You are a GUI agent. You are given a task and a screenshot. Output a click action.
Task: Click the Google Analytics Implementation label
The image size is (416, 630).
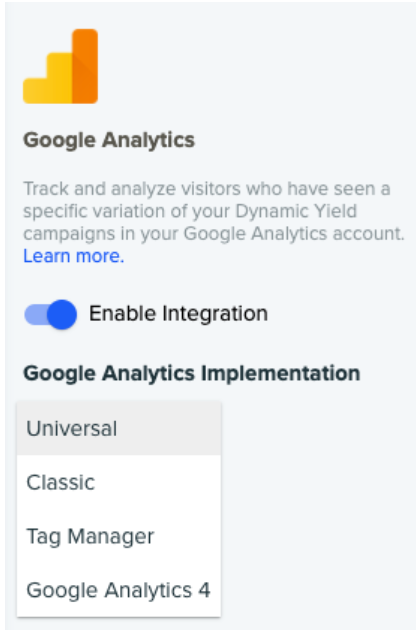tap(192, 374)
